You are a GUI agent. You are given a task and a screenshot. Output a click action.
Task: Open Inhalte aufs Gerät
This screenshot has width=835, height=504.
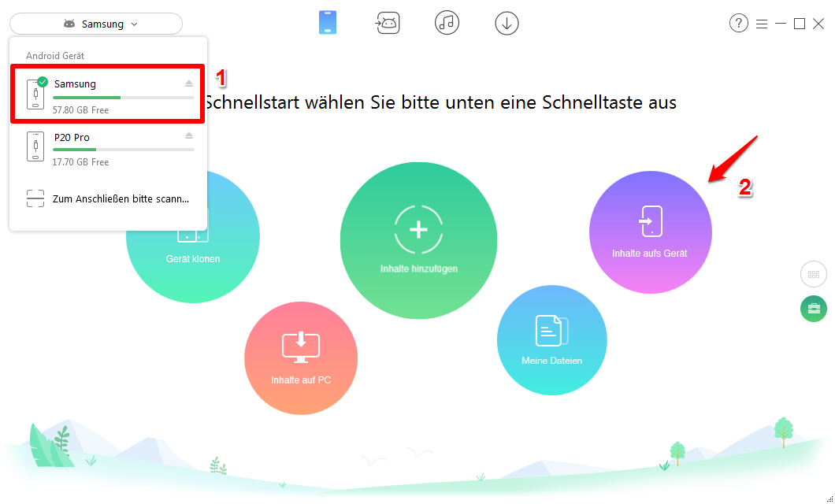[650, 232]
